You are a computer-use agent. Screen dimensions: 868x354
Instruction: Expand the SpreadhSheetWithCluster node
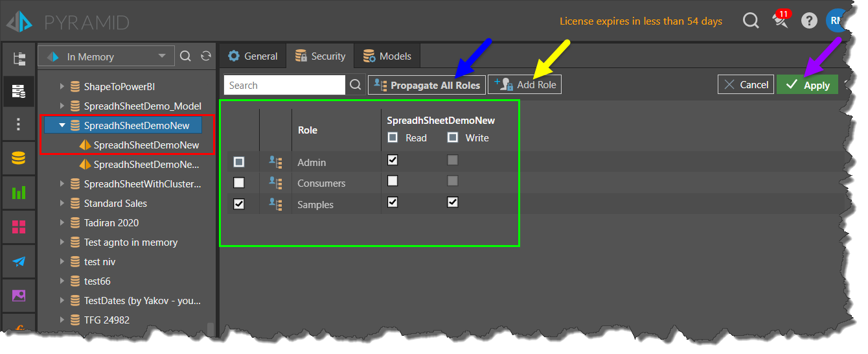(x=62, y=184)
